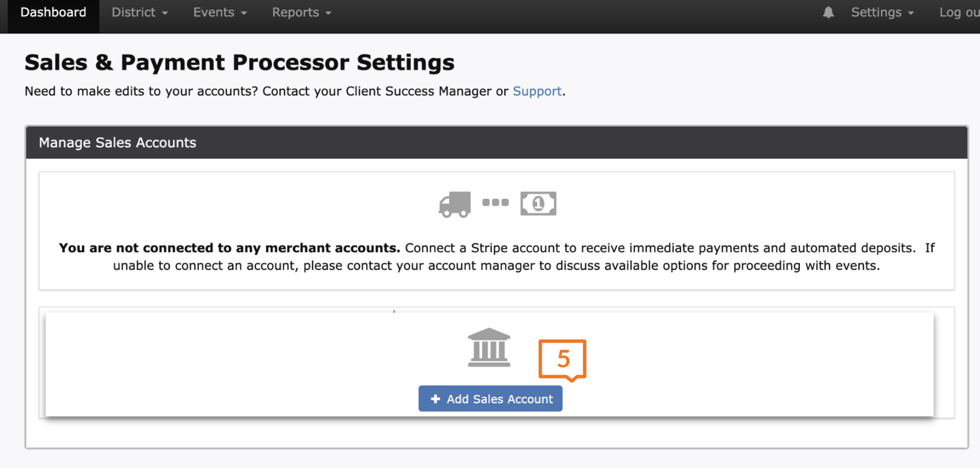
Task: Open the Settings dropdown menu
Action: 882,12
